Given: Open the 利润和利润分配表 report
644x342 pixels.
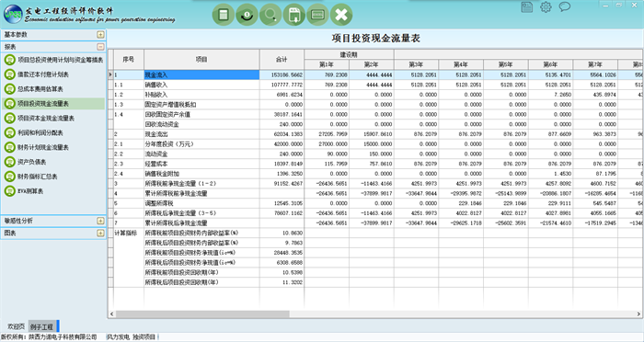Looking at the screenshot, I should click(x=40, y=132).
